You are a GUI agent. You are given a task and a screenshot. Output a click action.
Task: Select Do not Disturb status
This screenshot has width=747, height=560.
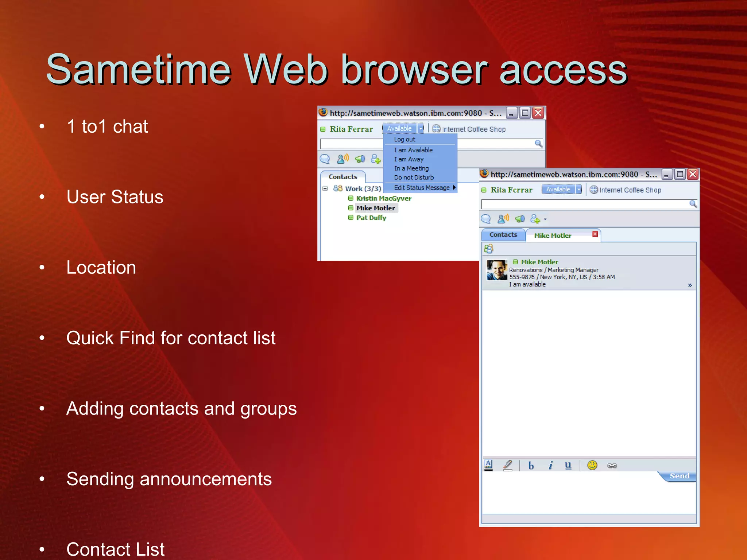(x=414, y=178)
